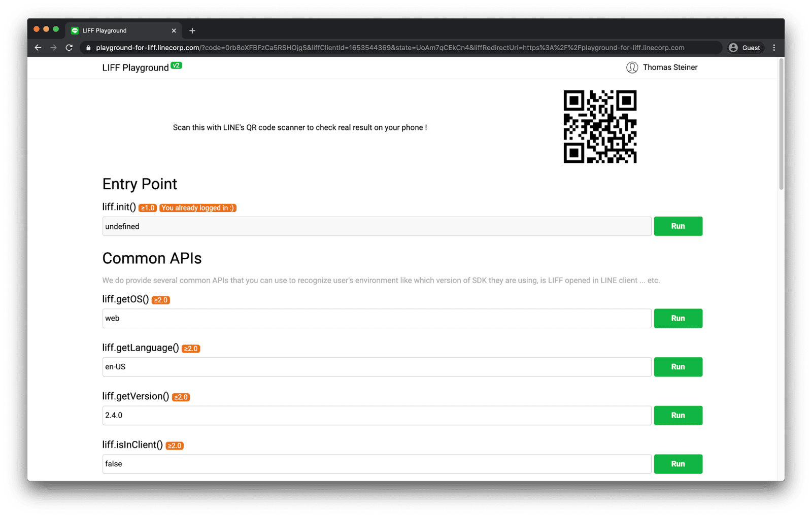This screenshot has width=812, height=517.
Task: Click the page reload icon
Action: click(69, 47)
